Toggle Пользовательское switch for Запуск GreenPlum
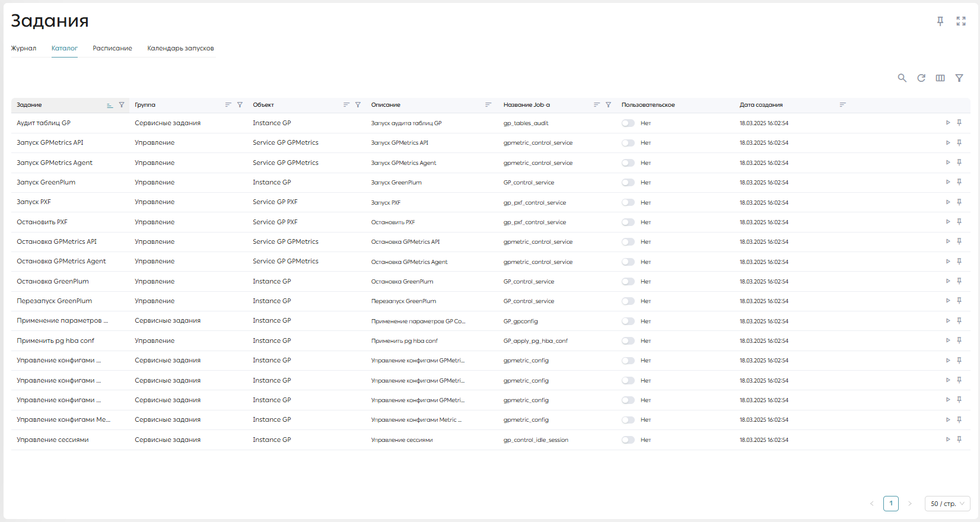Screen dimensions: 980x522 pos(628,183)
